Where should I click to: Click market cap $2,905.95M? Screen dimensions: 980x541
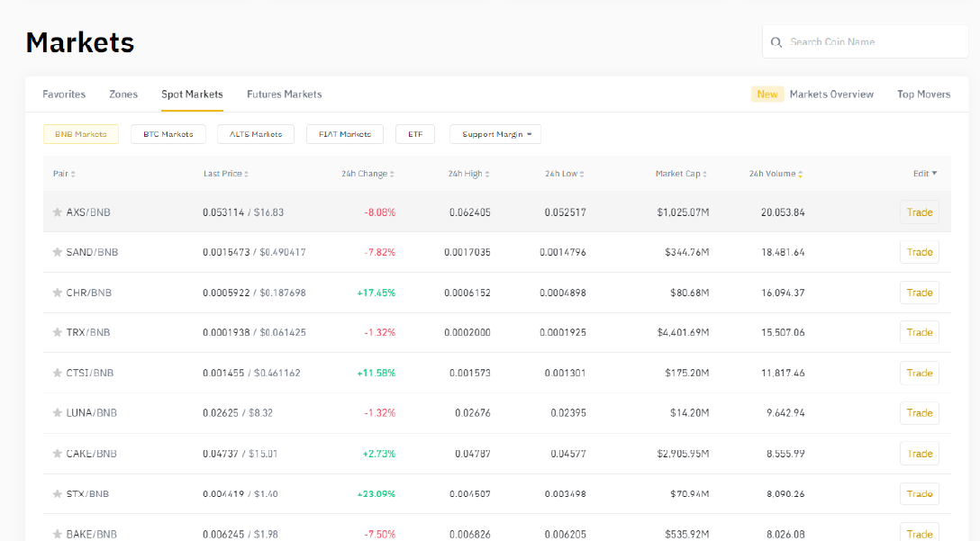683,454
